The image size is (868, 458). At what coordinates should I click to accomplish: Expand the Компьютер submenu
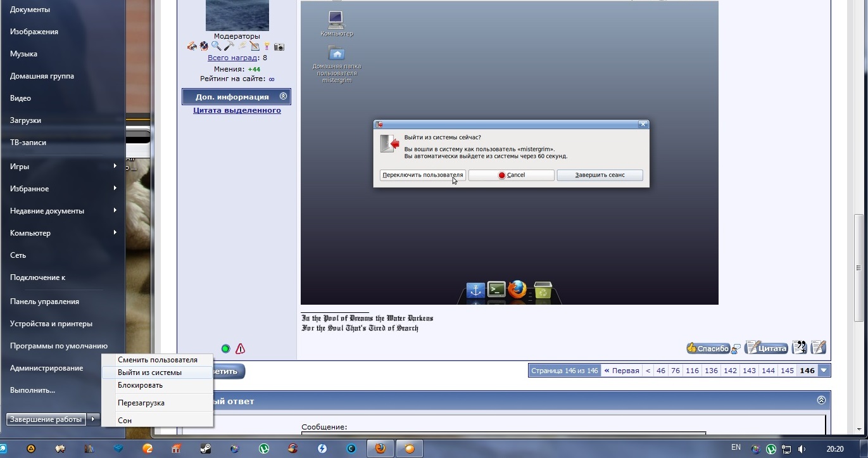[x=115, y=232]
